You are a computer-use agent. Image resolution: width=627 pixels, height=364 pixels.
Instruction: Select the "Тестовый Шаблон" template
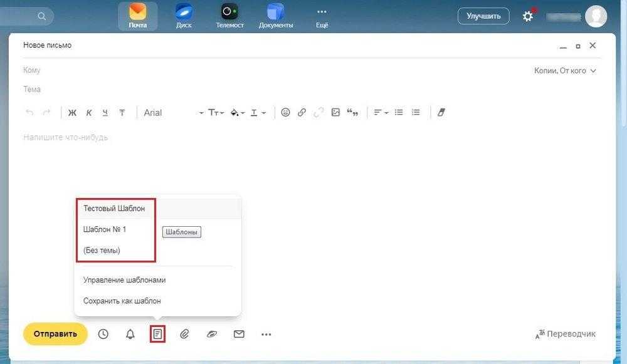point(114,209)
